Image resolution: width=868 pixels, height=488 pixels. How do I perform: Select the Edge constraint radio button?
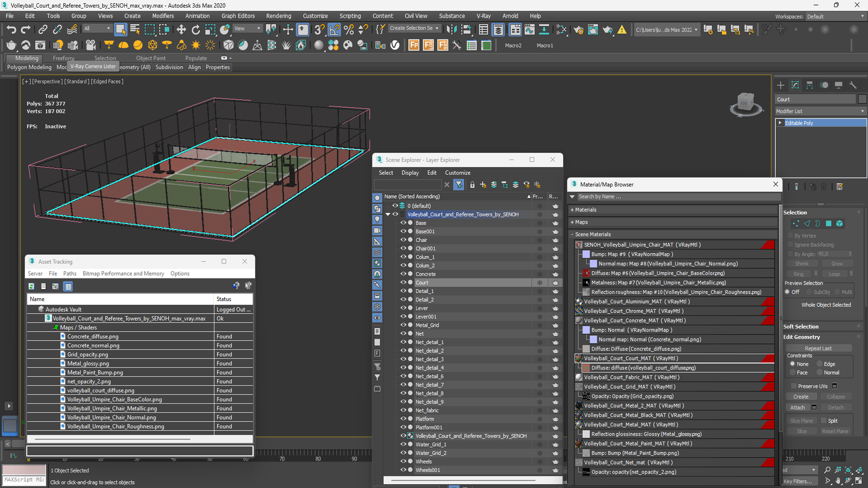tap(819, 364)
